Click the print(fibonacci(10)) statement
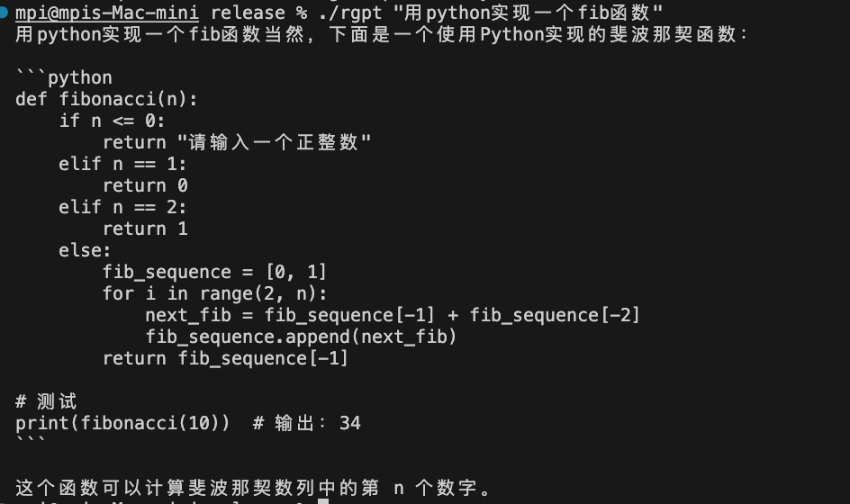 (122, 423)
